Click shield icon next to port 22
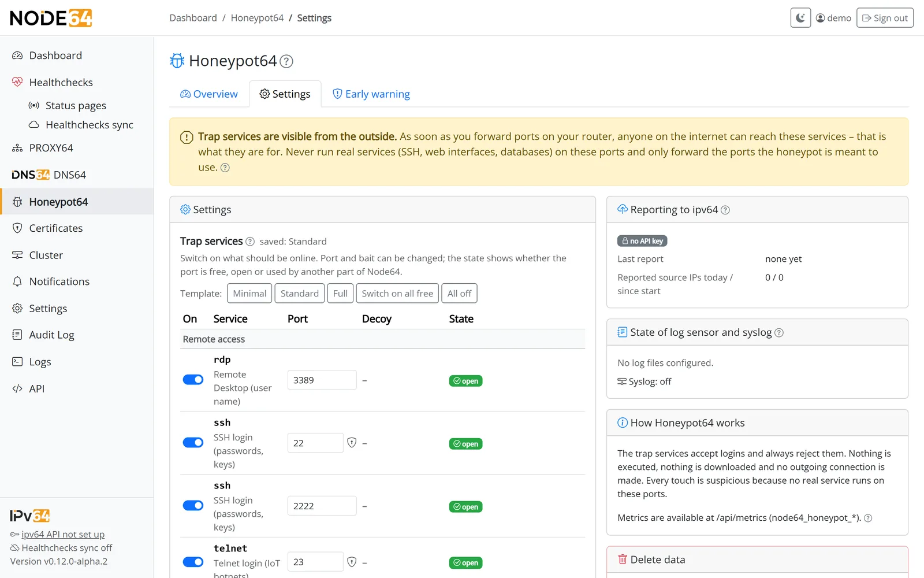924x578 pixels. (x=352, y=443)
